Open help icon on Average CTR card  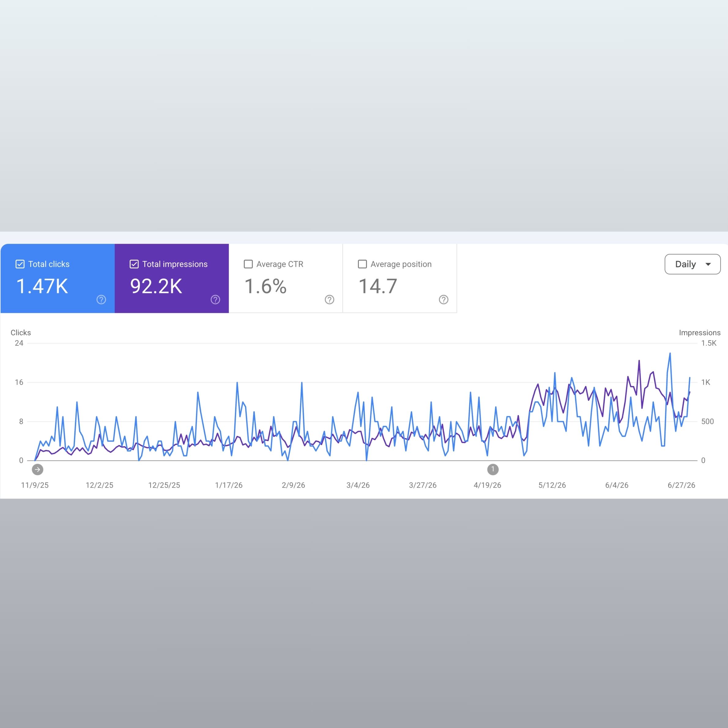[329, 299]
